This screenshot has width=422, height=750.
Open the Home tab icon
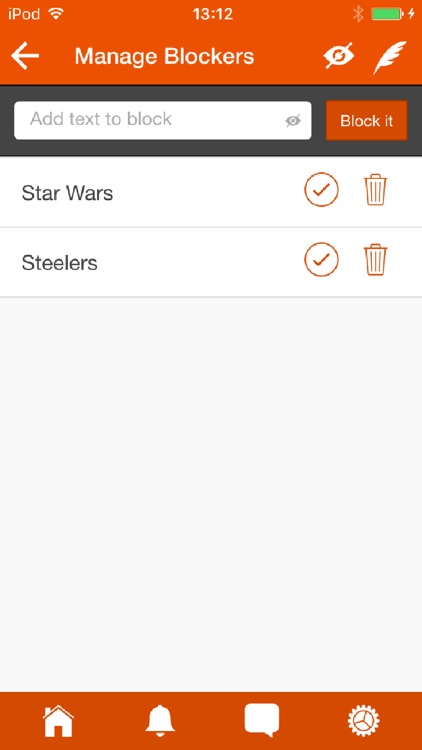pos(58,721)
